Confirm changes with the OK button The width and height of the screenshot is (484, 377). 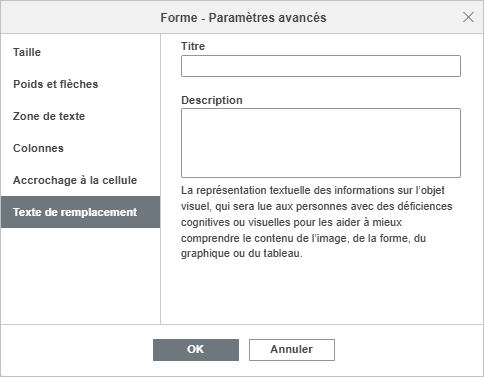point(196,350)
